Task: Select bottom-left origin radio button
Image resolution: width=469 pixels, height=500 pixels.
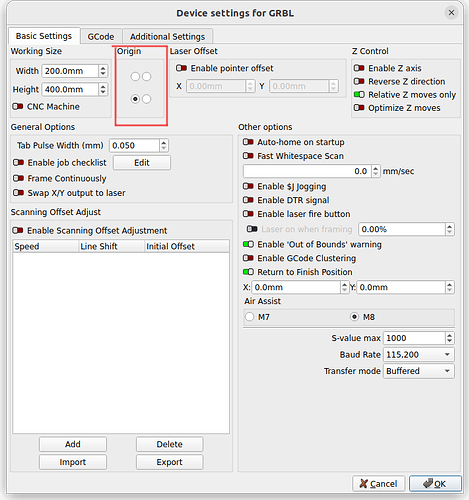Action: (x=135, y=99)
